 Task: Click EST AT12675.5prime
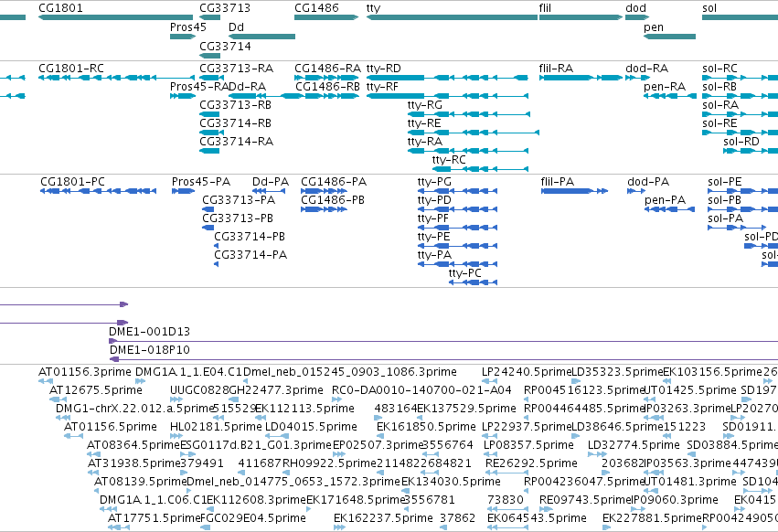(x=58, y=399)
